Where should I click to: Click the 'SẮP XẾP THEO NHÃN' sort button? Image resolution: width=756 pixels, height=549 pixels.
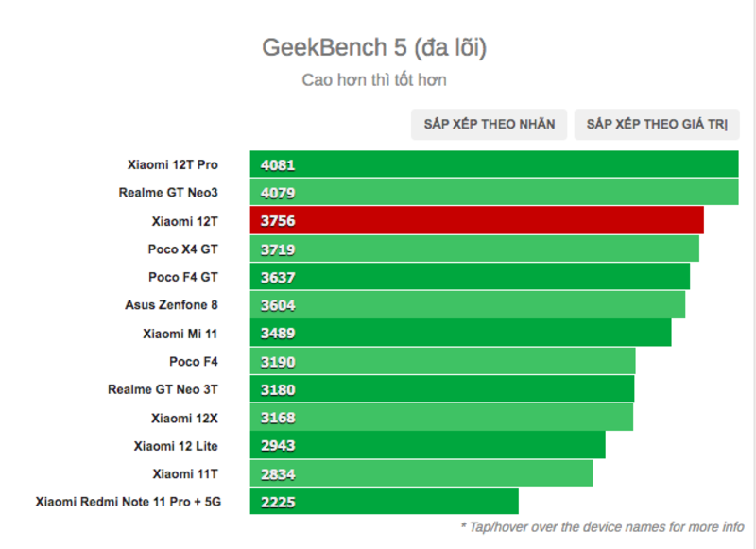coord(489,125)
